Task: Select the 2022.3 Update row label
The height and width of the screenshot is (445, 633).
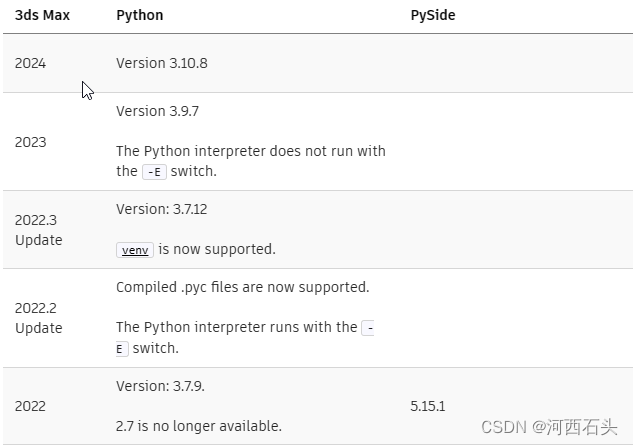Action: (38, 230)
